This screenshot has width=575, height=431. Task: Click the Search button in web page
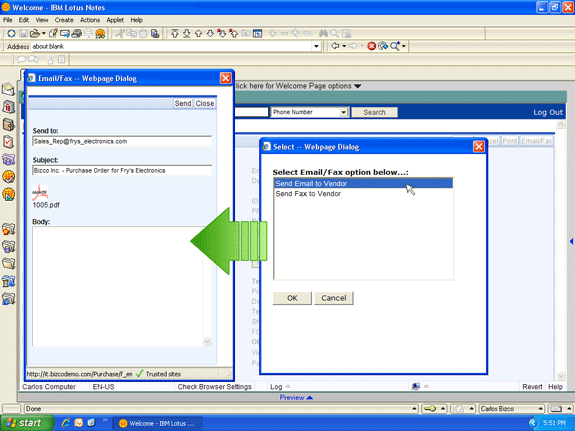point(374,112)
